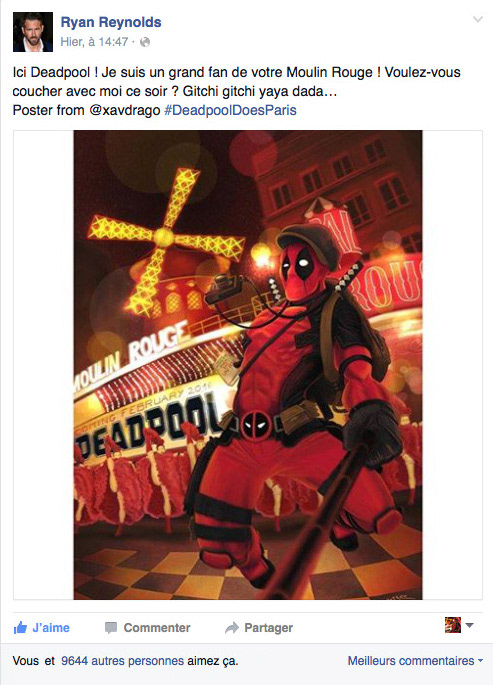Click the J'aime thumbs-up icon
493x685 pixels.
(x=20, y=628)
